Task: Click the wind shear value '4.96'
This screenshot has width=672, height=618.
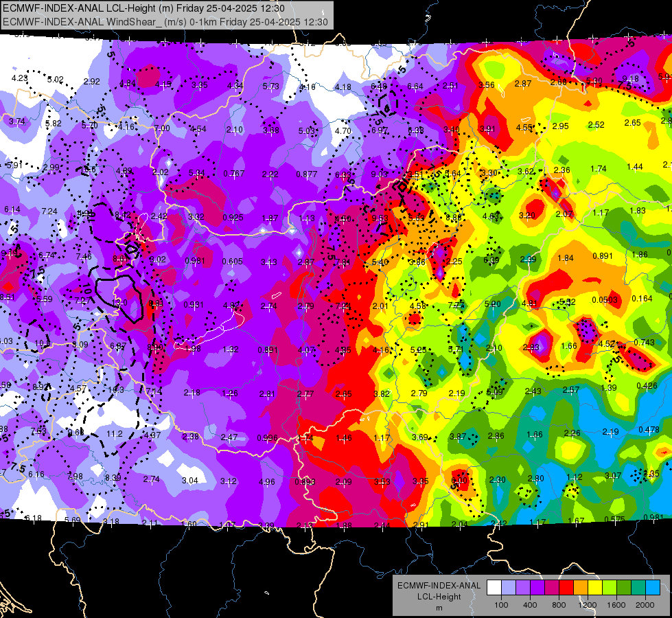Action: (266, 481)
